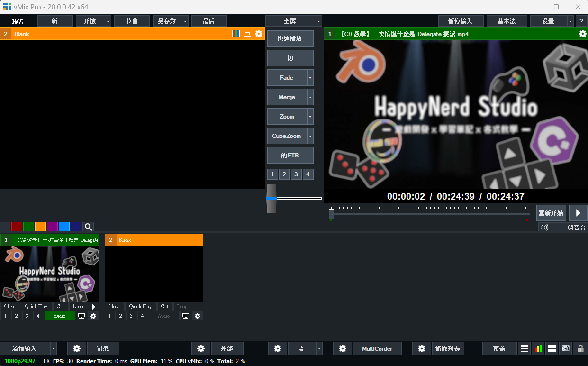Click the 快速播放 button
This screenshot has width=588, height=366.
click(290, 39)
